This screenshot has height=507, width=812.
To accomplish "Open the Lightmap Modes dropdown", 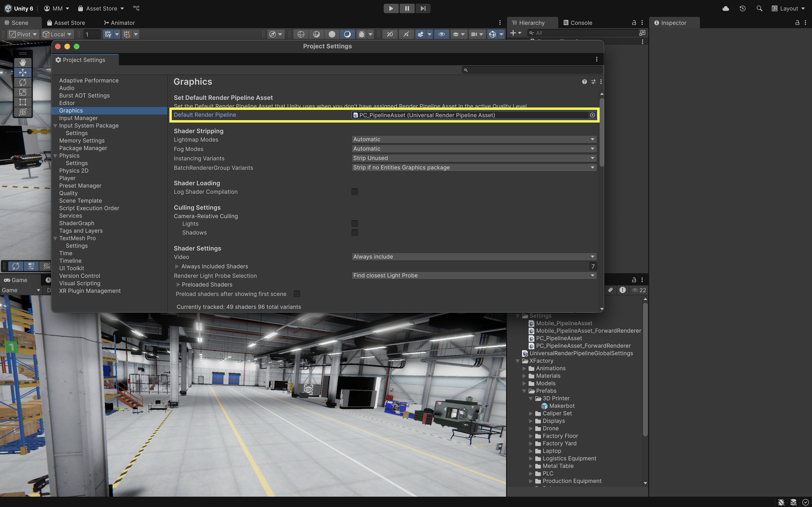I will coord(474,139).
